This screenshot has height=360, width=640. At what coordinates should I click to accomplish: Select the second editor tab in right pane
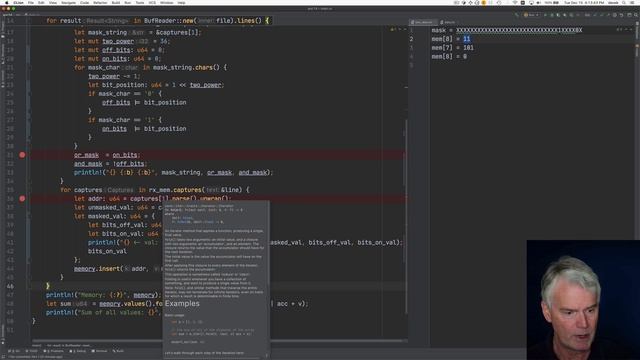[x=448, y=22]
